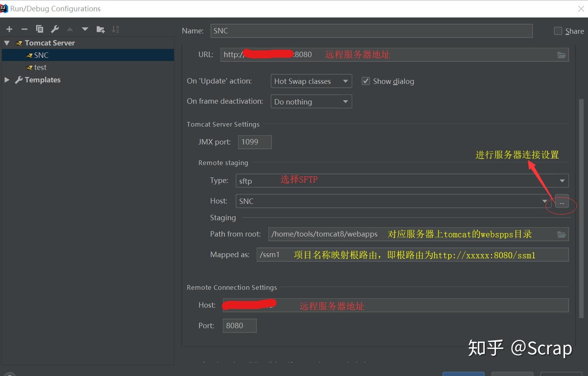The image size is (588, 376).
Task: Uncheck Show dialog for Hot Swap
Action: pos(365,81)
